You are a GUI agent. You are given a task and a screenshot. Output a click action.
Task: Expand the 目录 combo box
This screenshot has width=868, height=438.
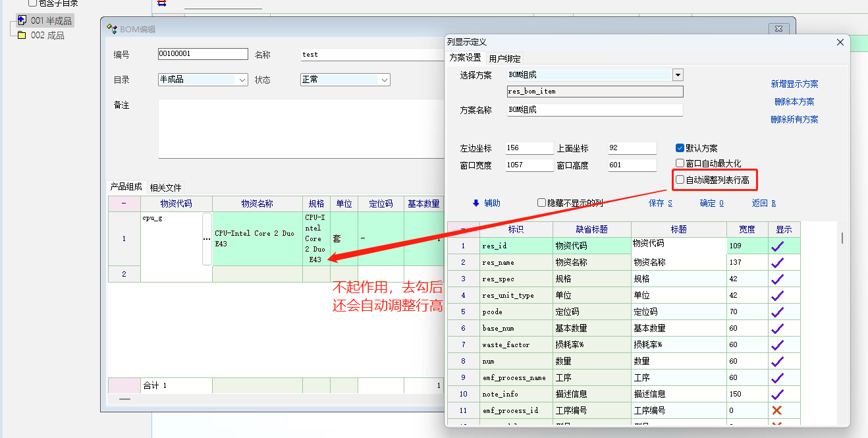242,80
